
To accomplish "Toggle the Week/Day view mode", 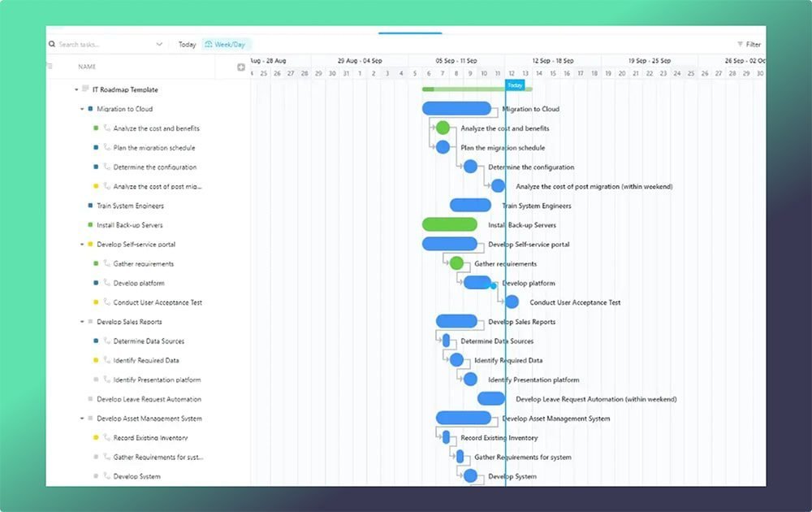I will coord(229,44).
